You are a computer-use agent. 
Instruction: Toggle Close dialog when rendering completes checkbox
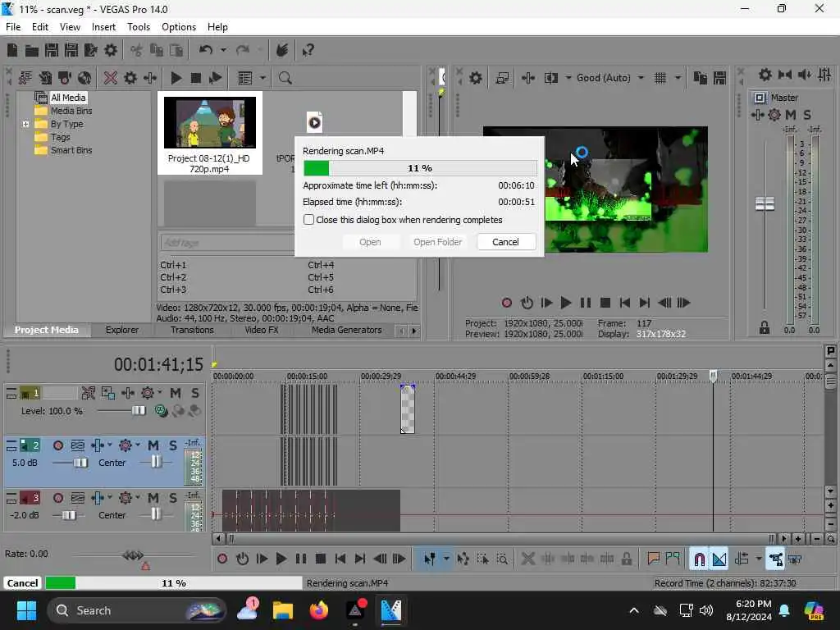coord(308,220)
